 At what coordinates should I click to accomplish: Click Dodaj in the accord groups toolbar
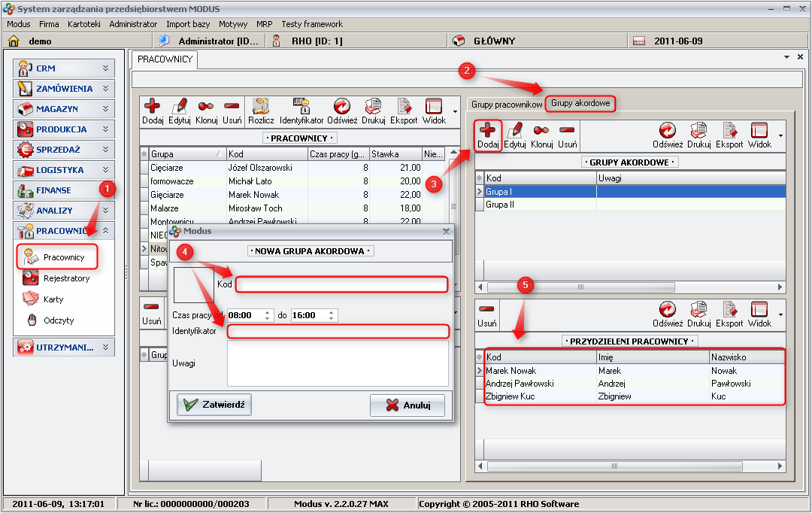tap(488, 135)
